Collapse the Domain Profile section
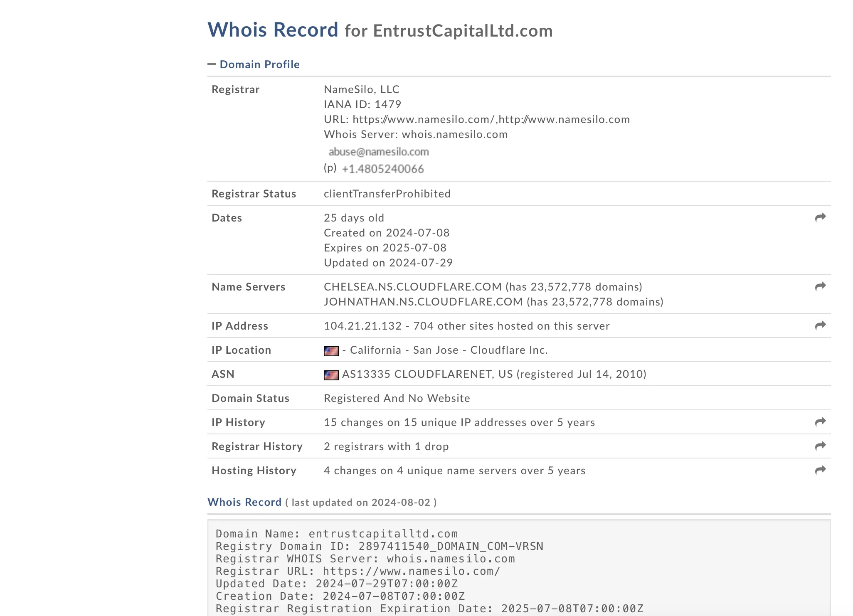853x616 pixels. click(212, 64)
